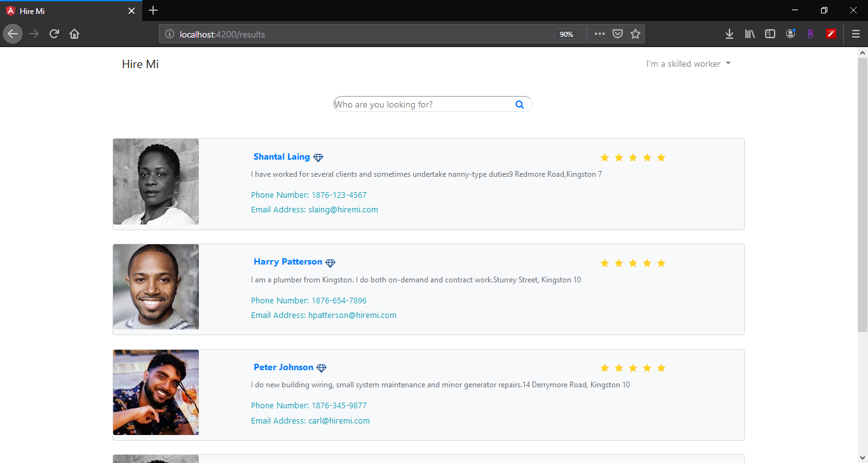Click the scrollbar down arrow
Viewport: 868px width, 463px height.
[862, 458]
